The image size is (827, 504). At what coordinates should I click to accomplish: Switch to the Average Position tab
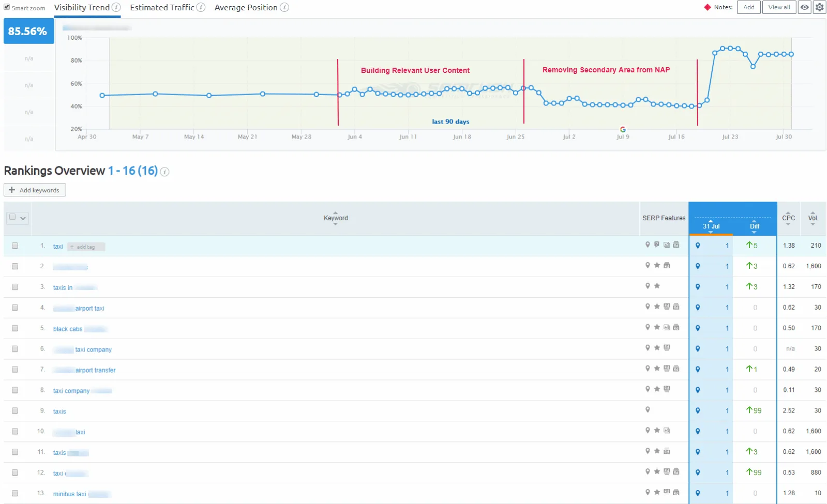[x=246, y=7]
